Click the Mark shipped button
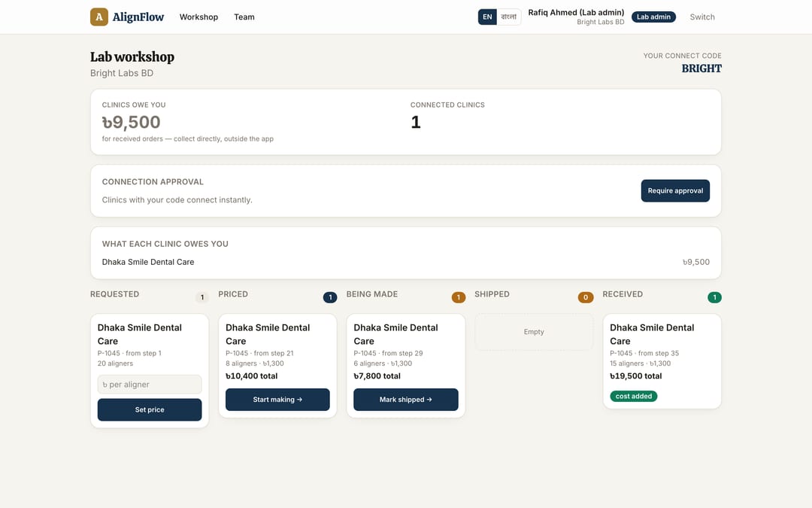The width and height of the screenshot is (812, 508). click(x=406, y=400)
